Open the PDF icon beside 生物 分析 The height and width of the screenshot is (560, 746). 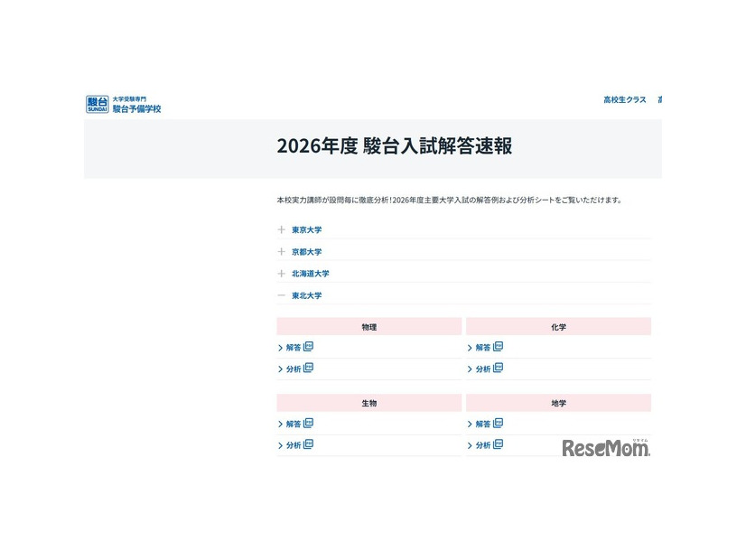coord(308,444)
